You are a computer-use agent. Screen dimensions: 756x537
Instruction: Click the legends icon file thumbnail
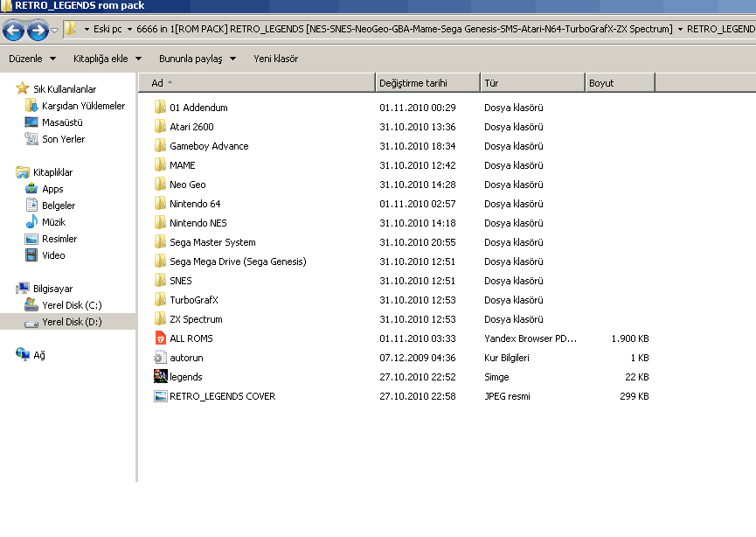(160, 376)
